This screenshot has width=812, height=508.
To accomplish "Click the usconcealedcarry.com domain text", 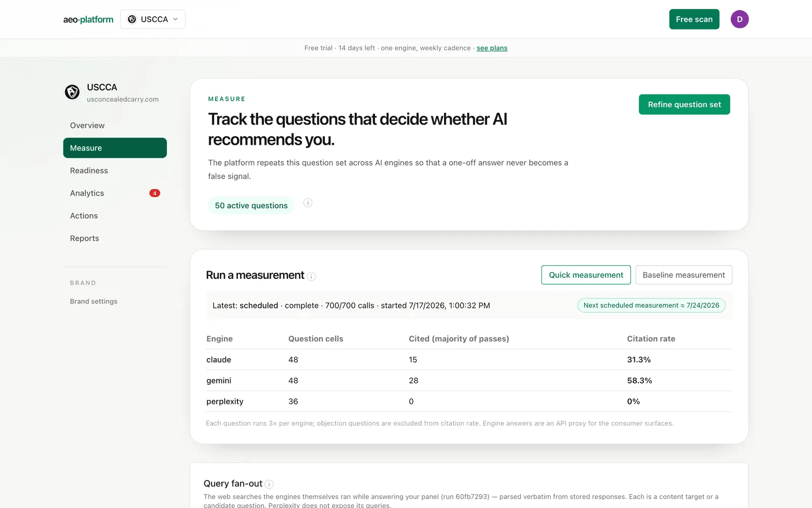I will pyautogui.click(x=123, y=99).
